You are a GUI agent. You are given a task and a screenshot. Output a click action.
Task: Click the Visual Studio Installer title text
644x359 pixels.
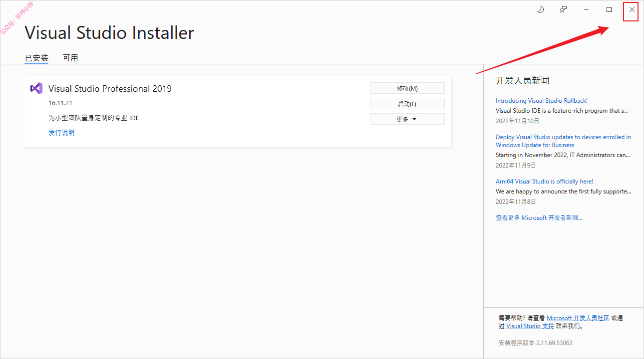point(109,33)
